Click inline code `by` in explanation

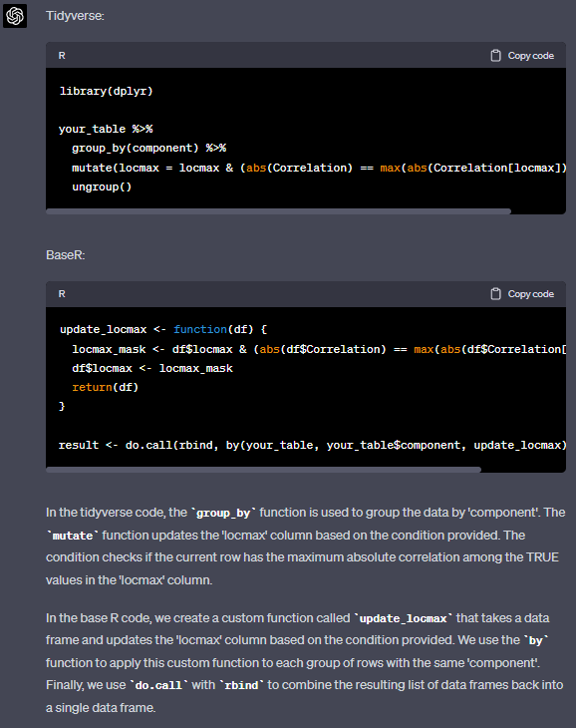[536, 640]
